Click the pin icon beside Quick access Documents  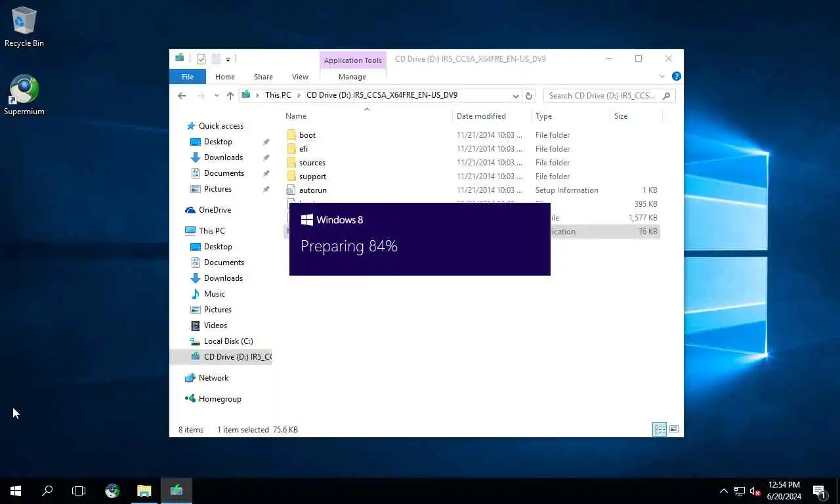[x=266, y=173]
